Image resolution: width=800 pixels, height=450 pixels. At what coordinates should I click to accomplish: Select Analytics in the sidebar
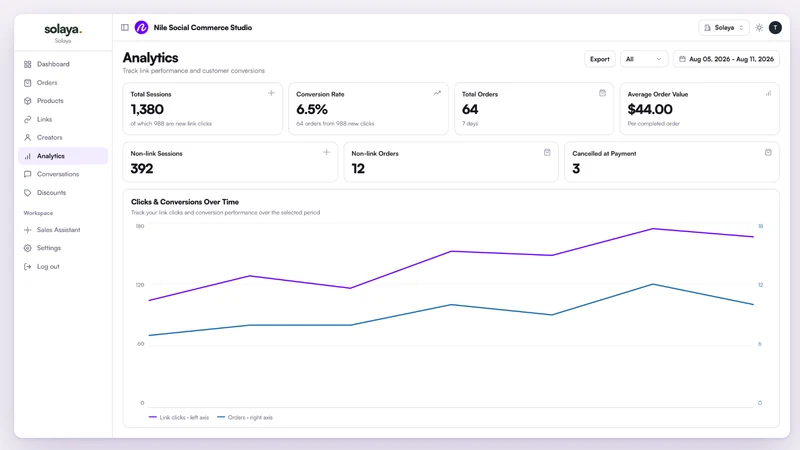click(x=63, y=156)
